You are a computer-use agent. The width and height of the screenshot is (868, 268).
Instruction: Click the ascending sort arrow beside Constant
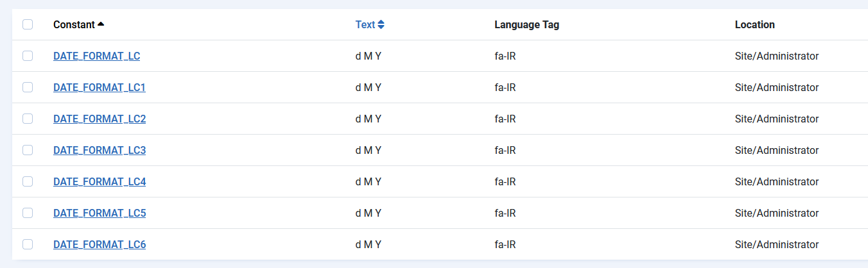[101, 24]
